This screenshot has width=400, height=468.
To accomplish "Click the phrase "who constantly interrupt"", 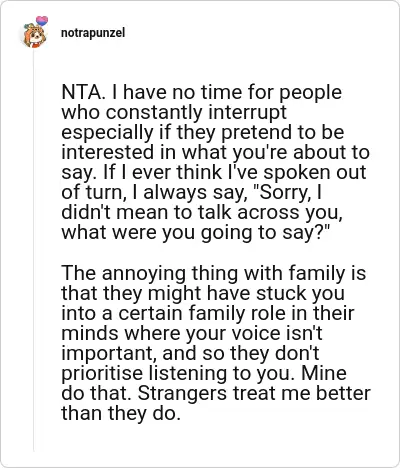I will coord(174,112).
